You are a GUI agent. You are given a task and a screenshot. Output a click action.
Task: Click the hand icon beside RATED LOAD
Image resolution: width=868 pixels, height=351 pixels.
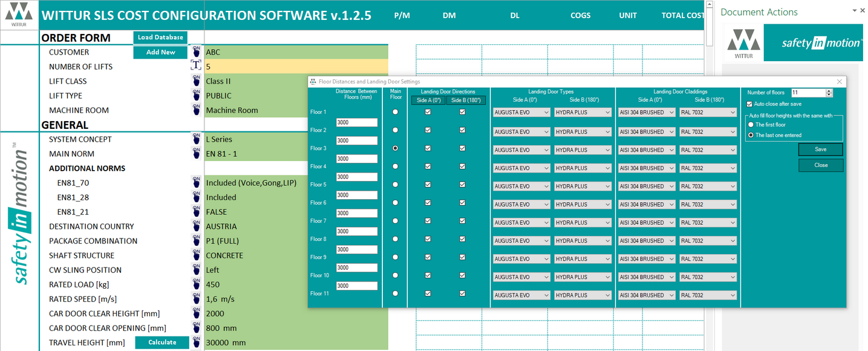click(196, 284)
